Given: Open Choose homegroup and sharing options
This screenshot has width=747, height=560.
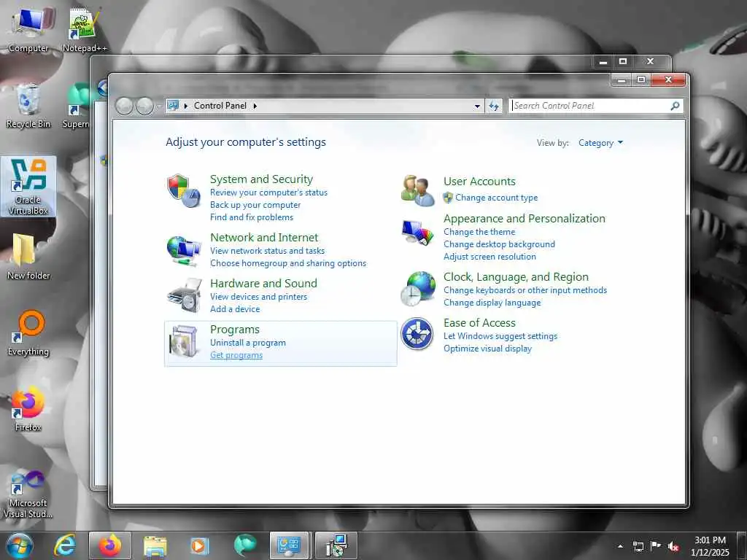Looking at the screenshot, I should pyautogui.click(x=288, y=262).
